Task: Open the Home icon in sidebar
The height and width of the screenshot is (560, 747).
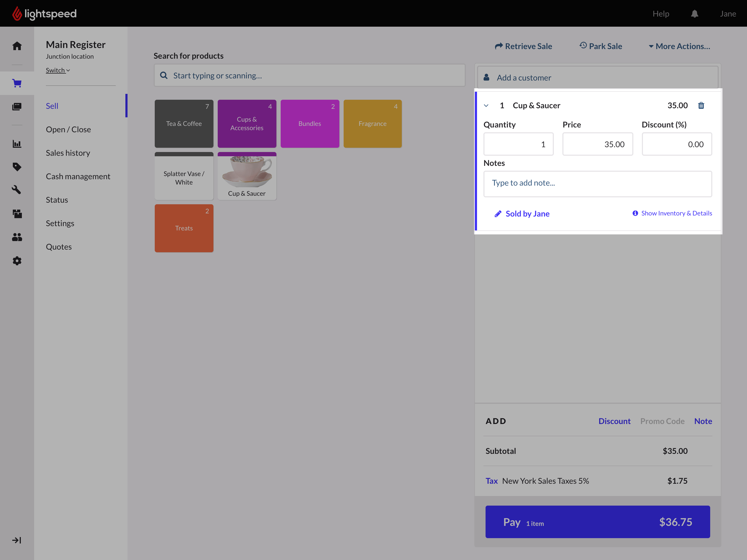Action: coord(17,46)
